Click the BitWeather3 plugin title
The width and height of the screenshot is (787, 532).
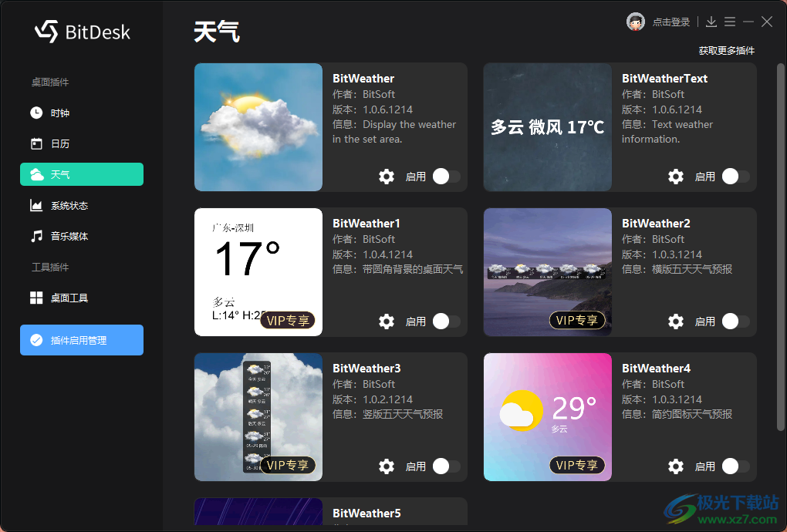coord(366,369)
